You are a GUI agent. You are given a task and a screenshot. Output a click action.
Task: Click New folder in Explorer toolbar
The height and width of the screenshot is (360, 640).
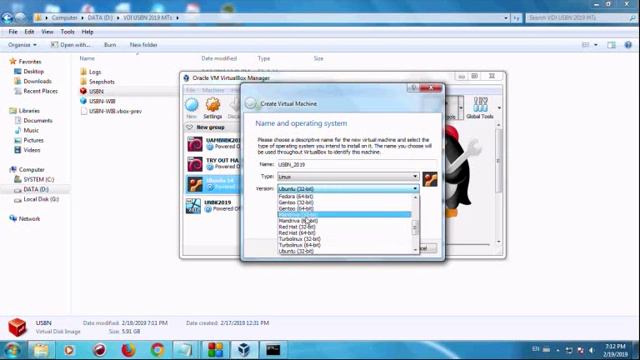click(144, 45)
